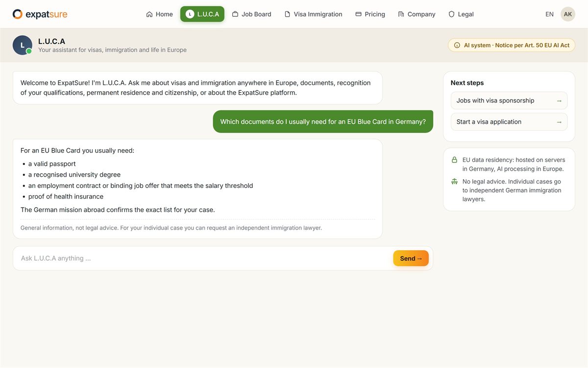Click the scales icon by No legal advice
This screenshot has width=588, height=368.
click(454, 182)
